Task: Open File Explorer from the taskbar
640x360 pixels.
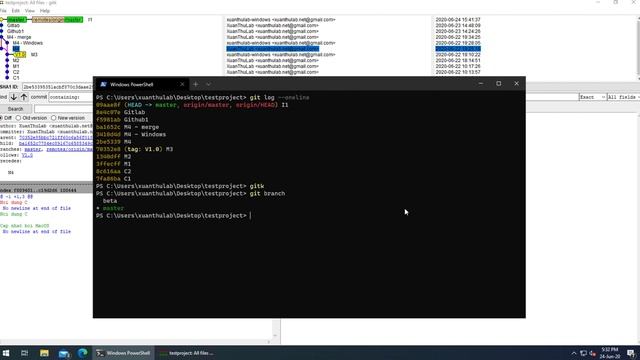Action: pos(44,353)
